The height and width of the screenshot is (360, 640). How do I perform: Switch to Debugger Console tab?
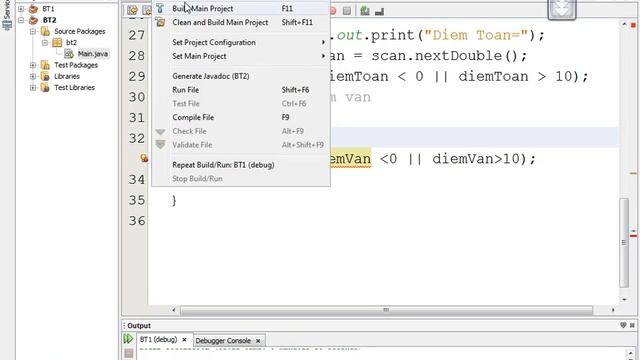[223, 340]
